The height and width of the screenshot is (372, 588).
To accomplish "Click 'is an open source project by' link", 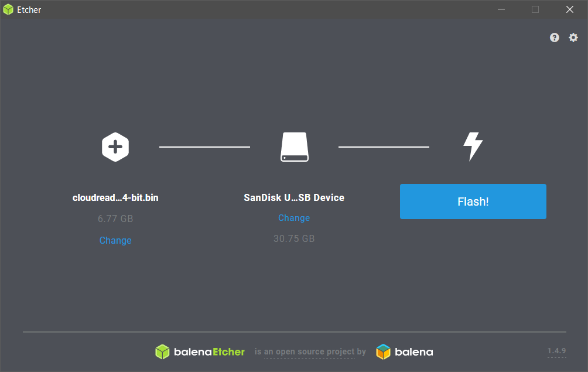I will (x=310, y=351).
